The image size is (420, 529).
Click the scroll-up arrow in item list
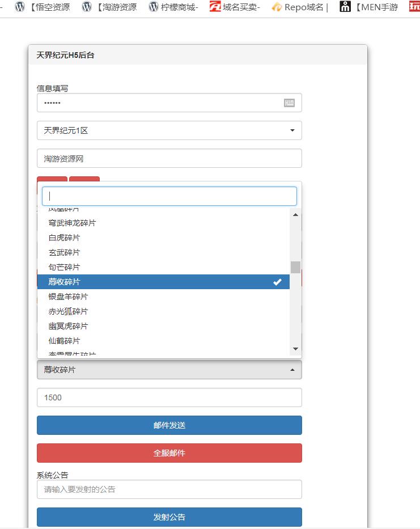point(295,214)
